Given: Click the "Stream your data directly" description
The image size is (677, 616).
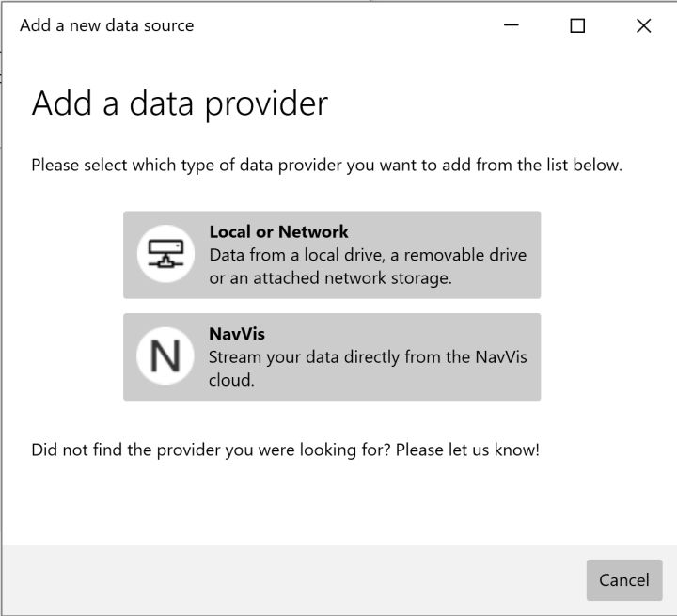Looking at the screenshot, I should [368, 357].
